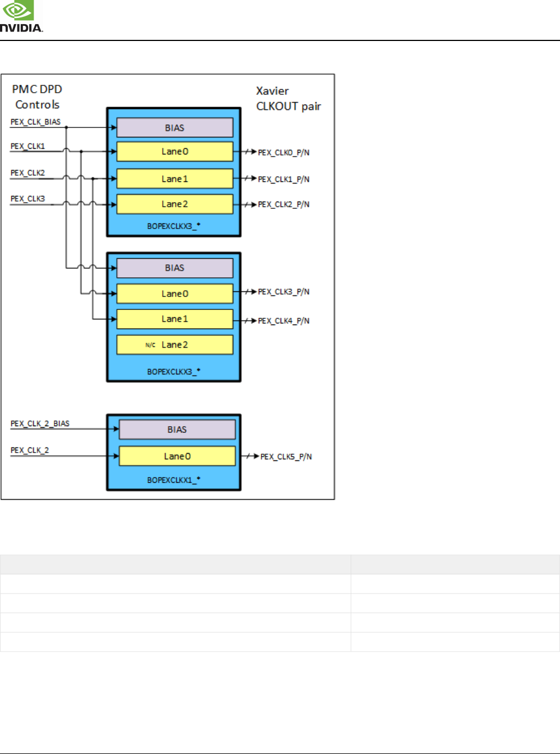
Task: Click the Lane1 block feeding PEX_CLK4_P/N
Action: pos(175,319)
